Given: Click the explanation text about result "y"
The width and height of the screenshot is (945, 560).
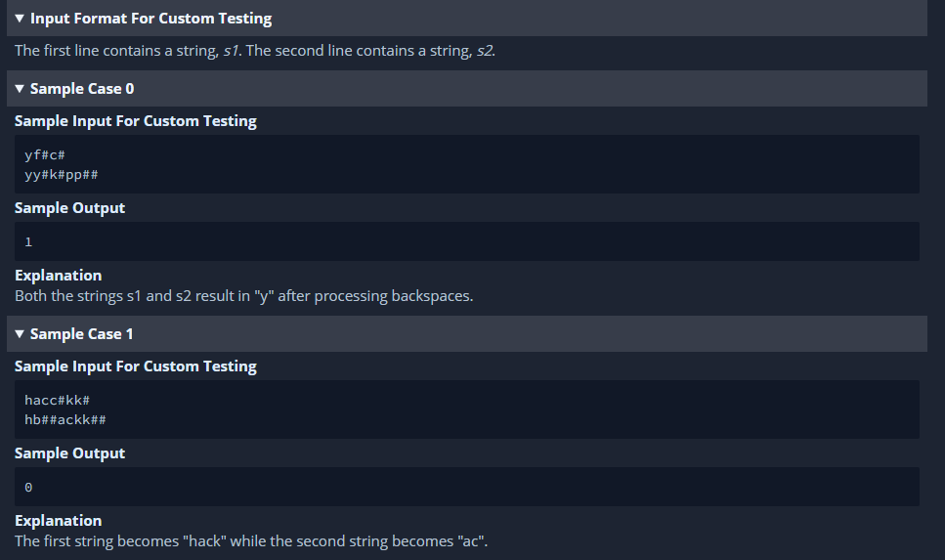Looking at the screenshot, I should tap(243, 296).
